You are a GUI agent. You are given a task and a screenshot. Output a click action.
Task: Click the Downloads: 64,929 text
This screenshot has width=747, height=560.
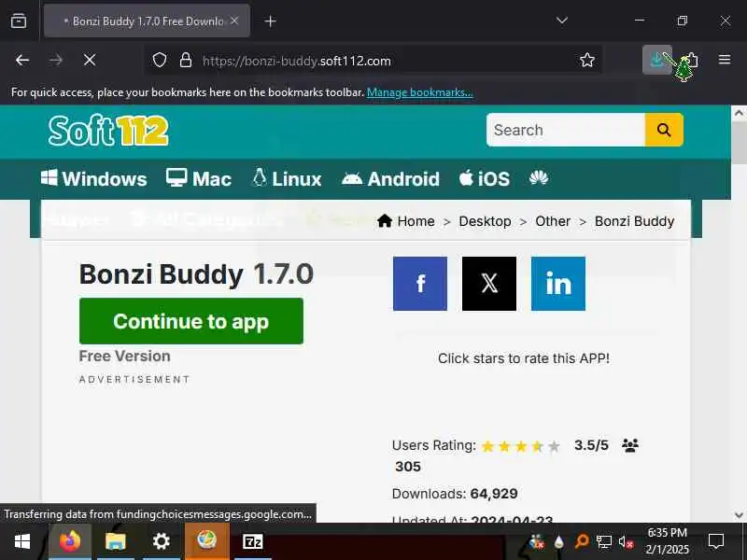coord(455,494)
